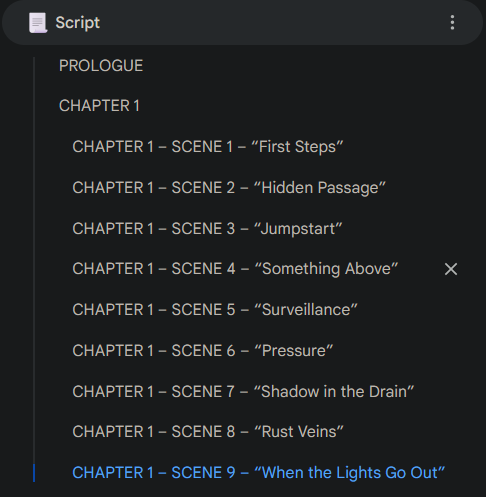Click the vertical outline guide line

(34, 260)
